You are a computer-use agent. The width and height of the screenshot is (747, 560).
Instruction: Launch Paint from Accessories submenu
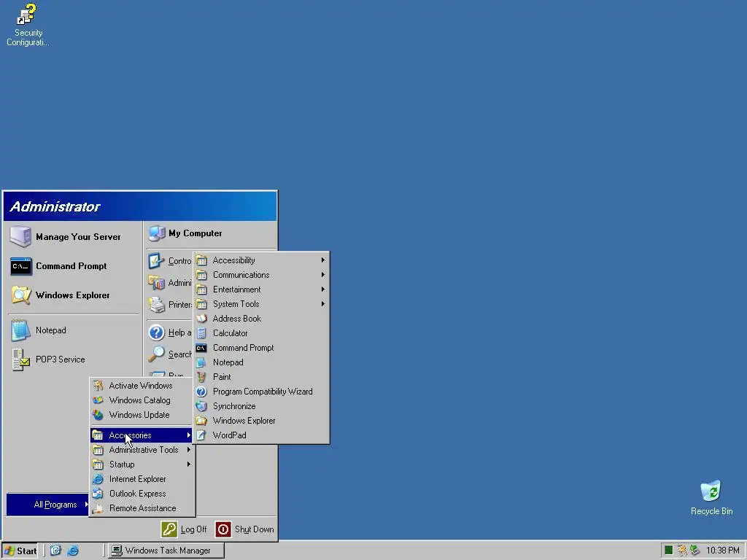point(261,377)
